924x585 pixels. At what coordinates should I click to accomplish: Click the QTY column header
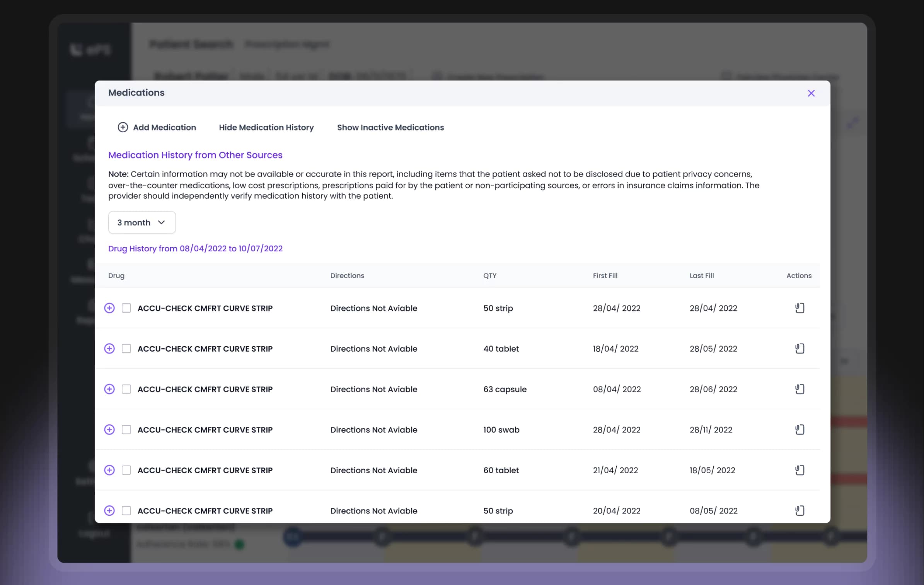(490, 275)
